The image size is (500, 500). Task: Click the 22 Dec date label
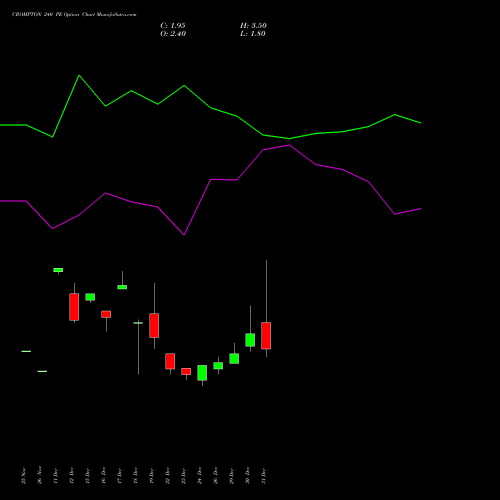tap(167, 476)
